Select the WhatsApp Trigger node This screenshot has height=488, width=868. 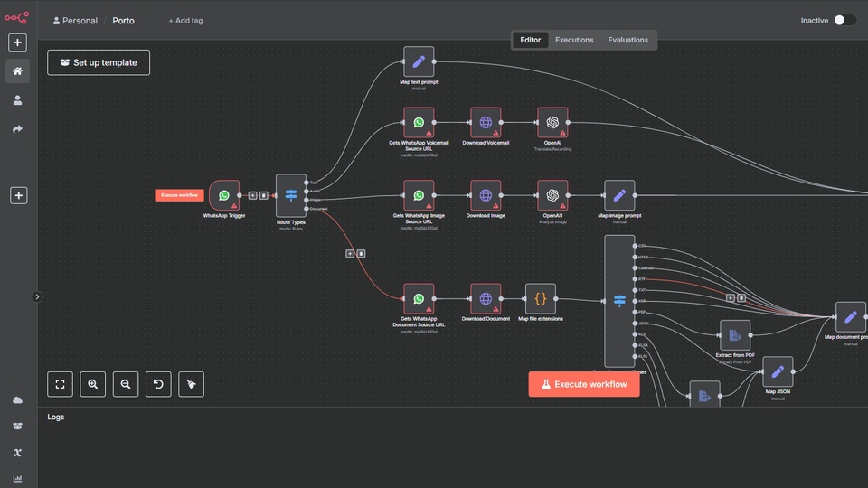(224, 195)
